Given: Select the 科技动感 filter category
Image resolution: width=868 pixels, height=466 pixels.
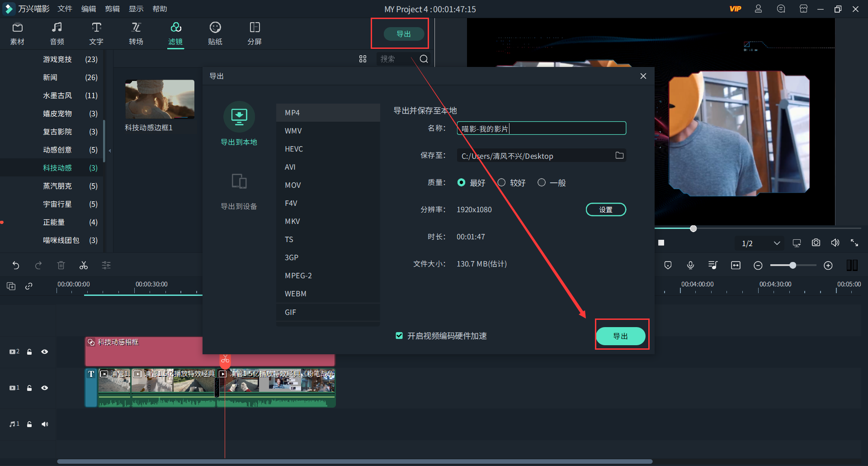Looking at the screenshot, I should 57,167.
